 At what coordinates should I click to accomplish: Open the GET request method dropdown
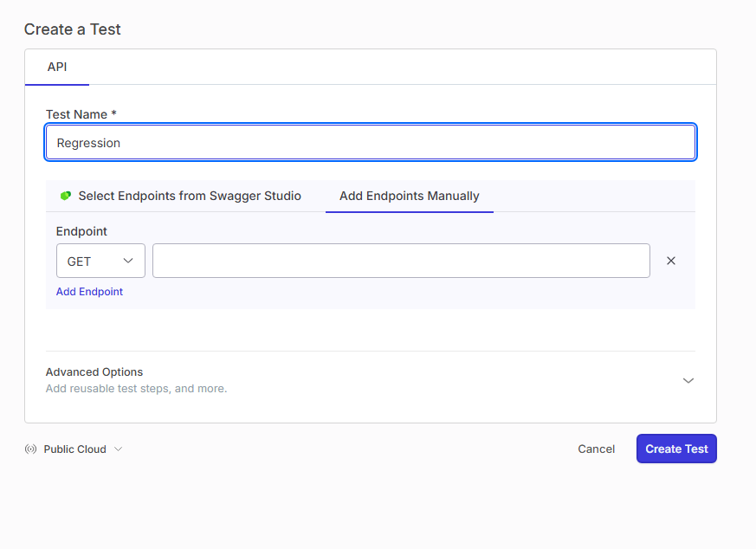coord(100,260)
